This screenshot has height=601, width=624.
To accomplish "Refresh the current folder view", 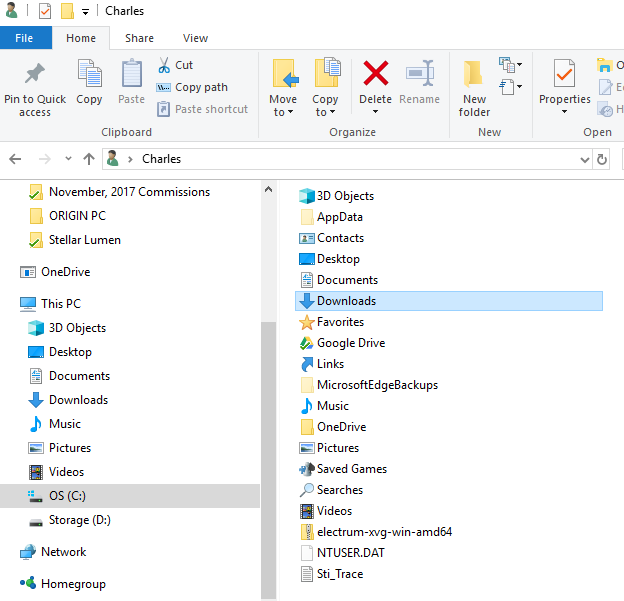I will (x=602, y=160).
